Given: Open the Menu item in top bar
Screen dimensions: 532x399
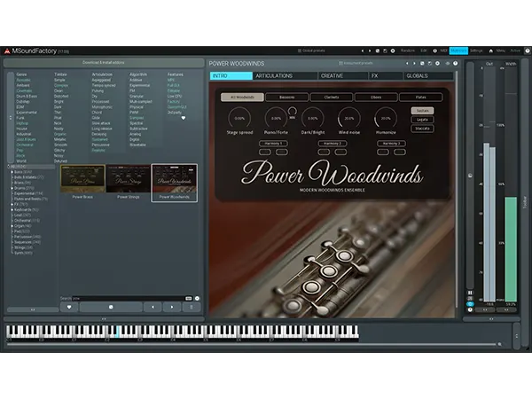Looking at the screenshot, I should 501,51.
